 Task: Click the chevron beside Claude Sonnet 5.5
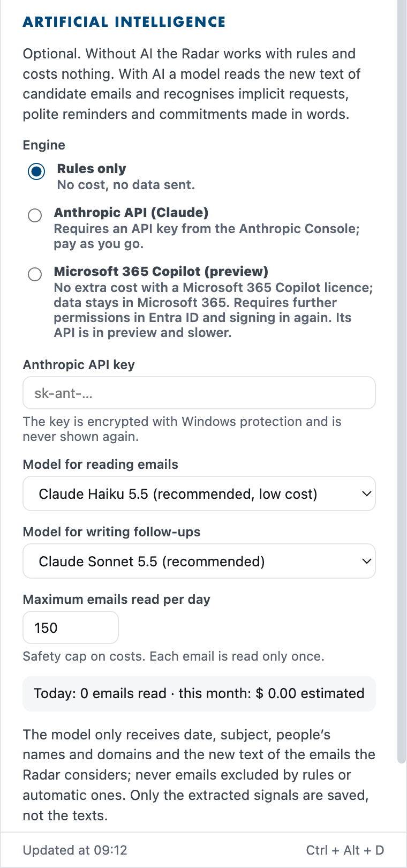click(x=366, y=561)
